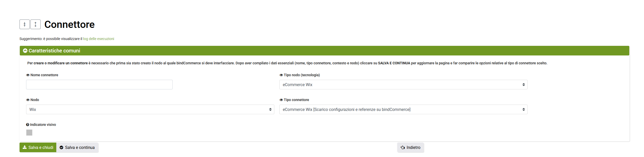644x157 pixels.
Task: Click the collapse-all sections arrows icon
Action: tap(25, 25)
